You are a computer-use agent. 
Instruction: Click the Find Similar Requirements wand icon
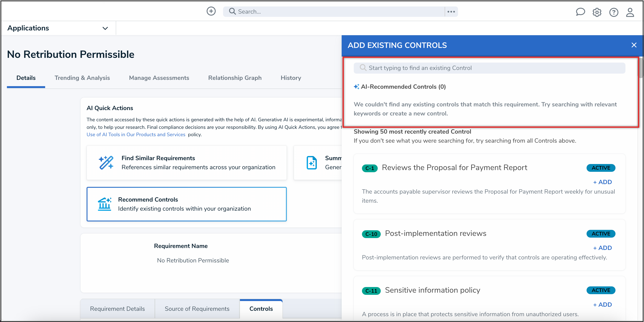pos(106,163)
